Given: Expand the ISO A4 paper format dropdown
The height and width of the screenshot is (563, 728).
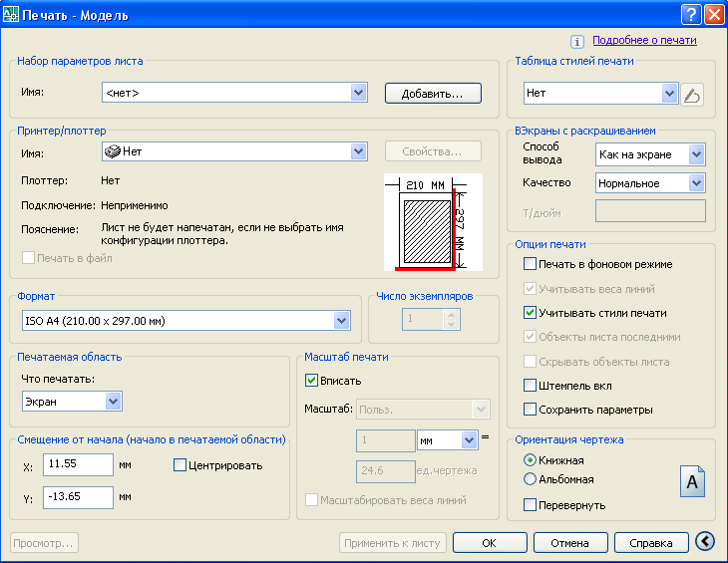Looking at the screenshot, I should 186,321.
